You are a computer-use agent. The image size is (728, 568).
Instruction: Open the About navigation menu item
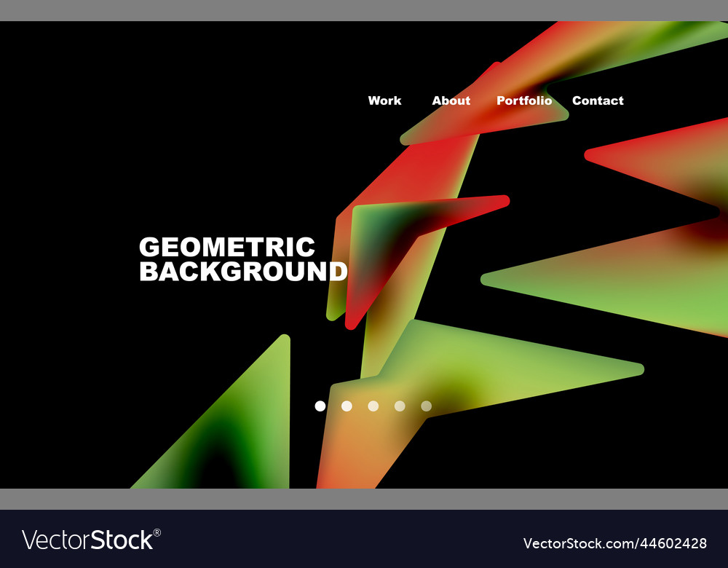pos(451,101)
